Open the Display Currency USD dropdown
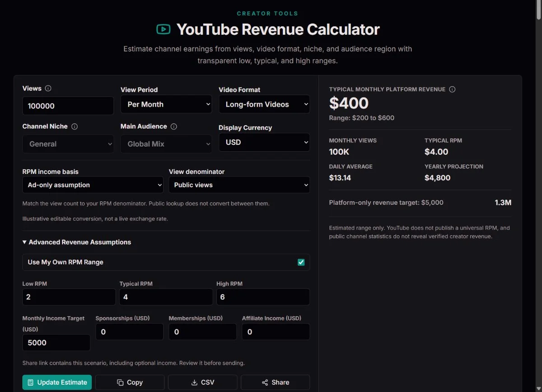The image size is (542, 392). click(x=264, y=142)
